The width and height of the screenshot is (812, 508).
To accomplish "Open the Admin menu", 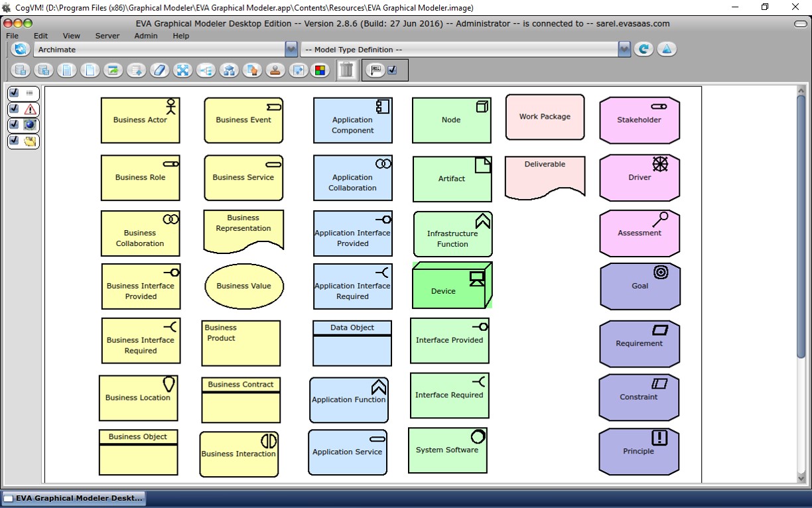I will point(146,36).
